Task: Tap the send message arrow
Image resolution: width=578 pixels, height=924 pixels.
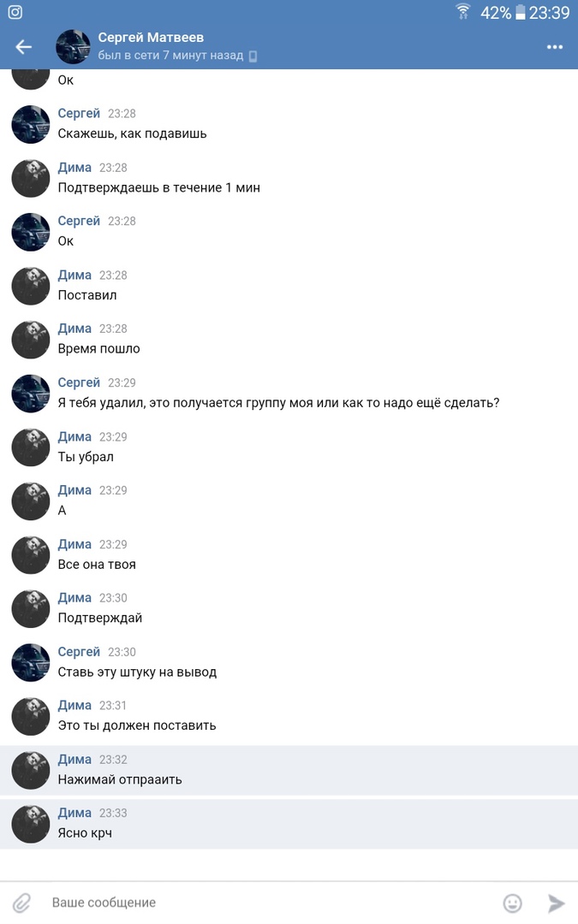Action: (x=556, y=903)
